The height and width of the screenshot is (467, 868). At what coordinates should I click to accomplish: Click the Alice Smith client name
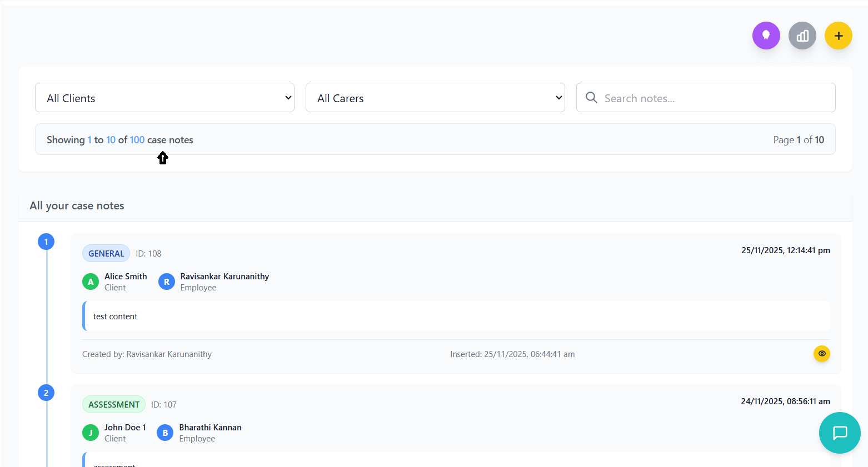point(126,277)
